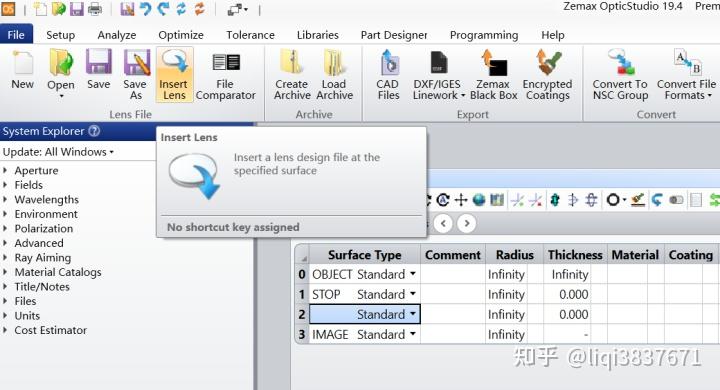Expand the Wavelengths section
The height and width of the screenshot is (390, 720).
pos(5,199)
